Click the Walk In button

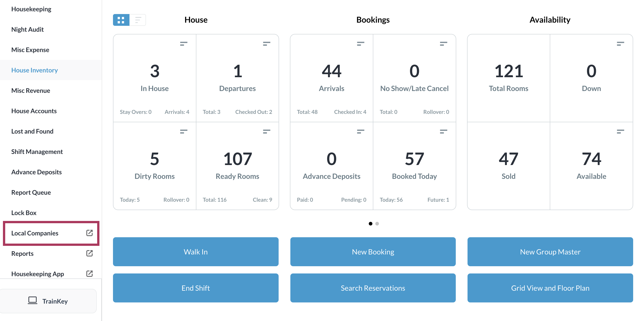tap(195, 252)
